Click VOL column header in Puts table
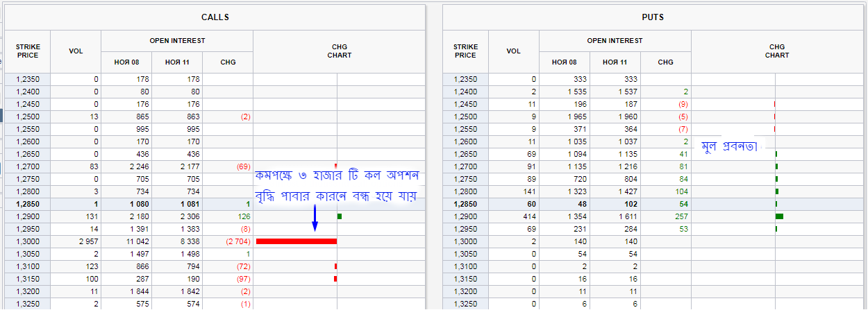 click(x=513, y=51)
